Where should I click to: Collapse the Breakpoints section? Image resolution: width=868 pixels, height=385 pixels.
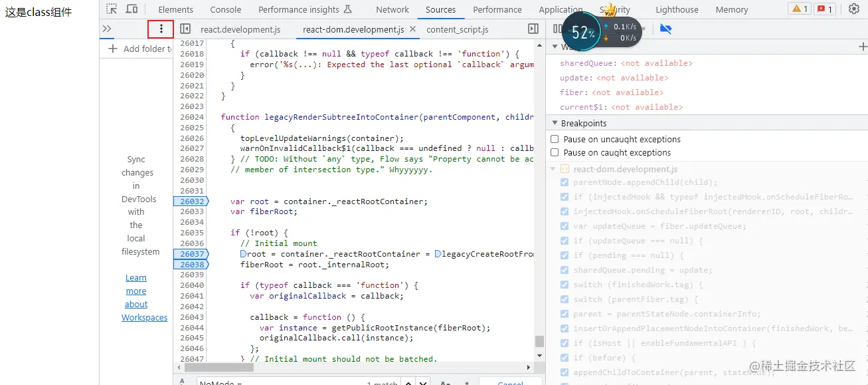coord(555,123)
